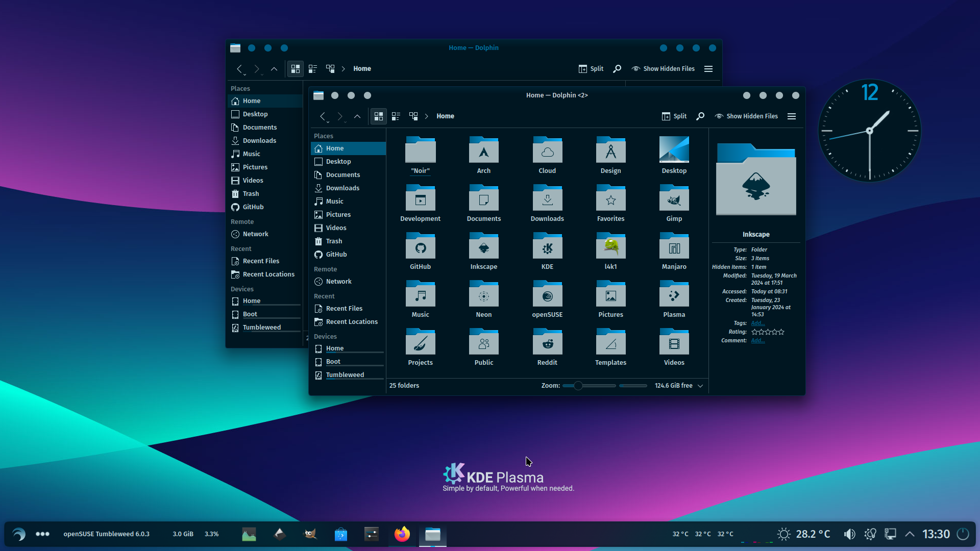Image resolution: width=980 pixels, height=551 pixels.
Task: Select Pictures in back Dolphin window sidebar
Action: coord(265,167)
